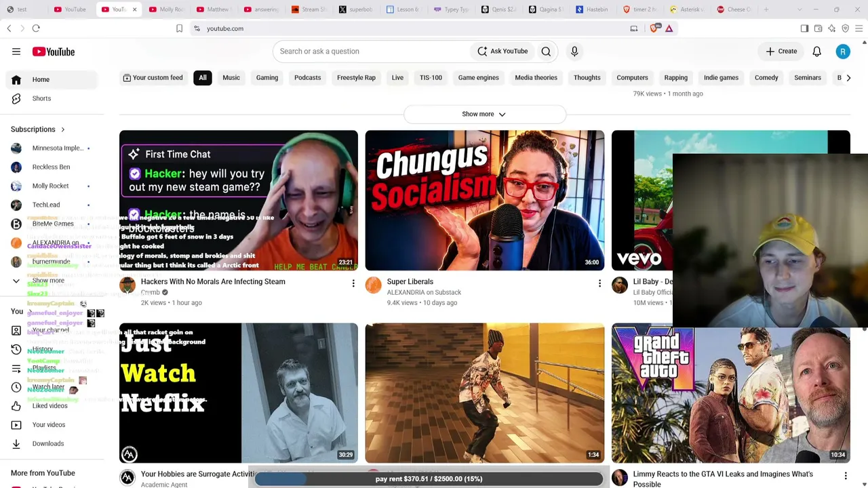Start voice search with the microphone

click(574, 52)
